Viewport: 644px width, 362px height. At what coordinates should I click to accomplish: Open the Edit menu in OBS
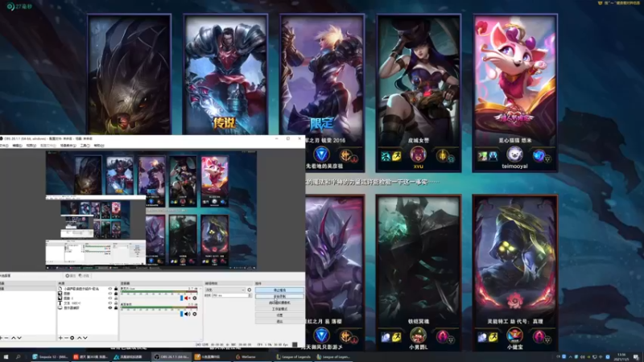pyautogui.click(x=17, y=146)
